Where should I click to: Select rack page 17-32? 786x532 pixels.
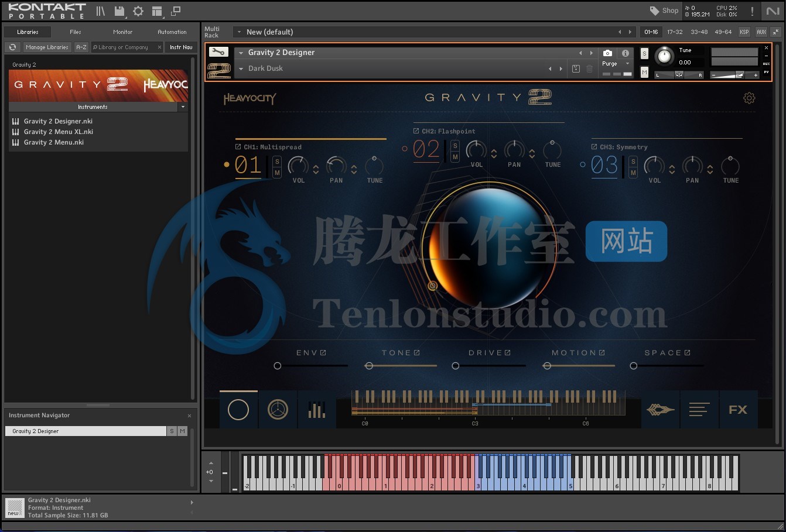point(675,32)
